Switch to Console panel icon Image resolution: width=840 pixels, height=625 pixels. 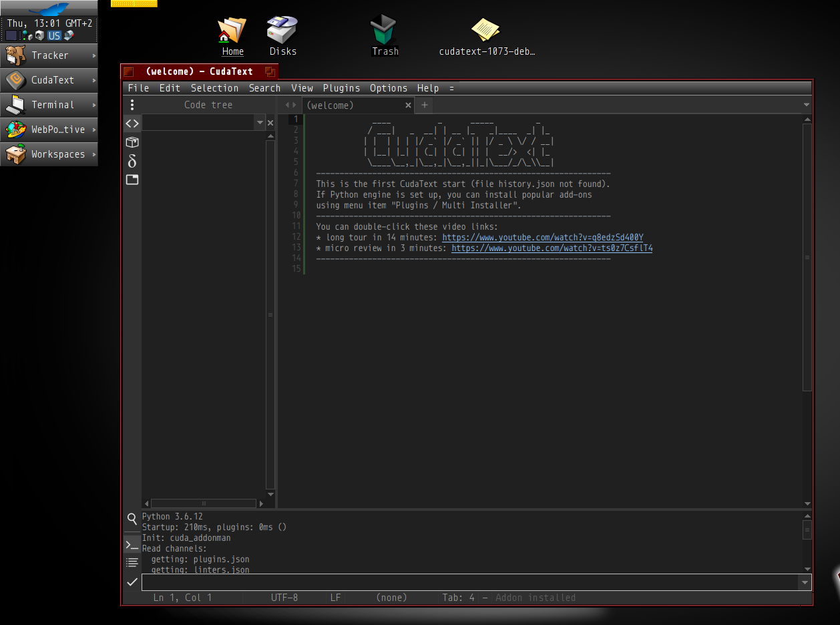point(132,546)
